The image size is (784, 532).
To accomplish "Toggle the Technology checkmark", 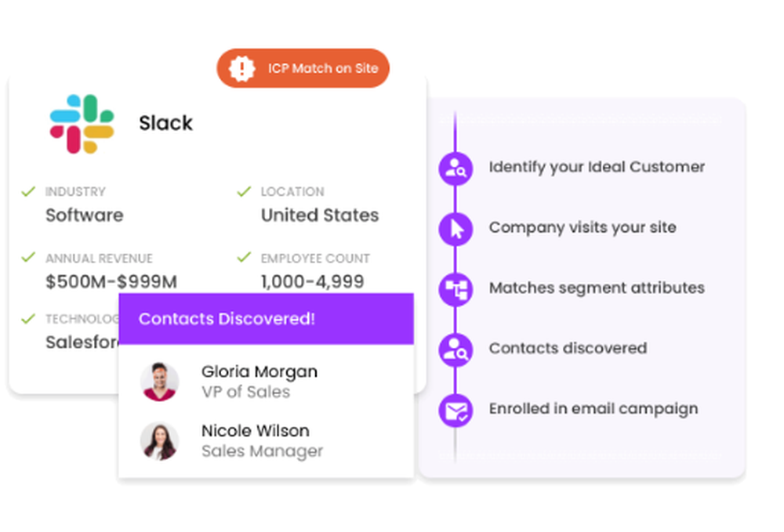I will click(x=28, y=318).
